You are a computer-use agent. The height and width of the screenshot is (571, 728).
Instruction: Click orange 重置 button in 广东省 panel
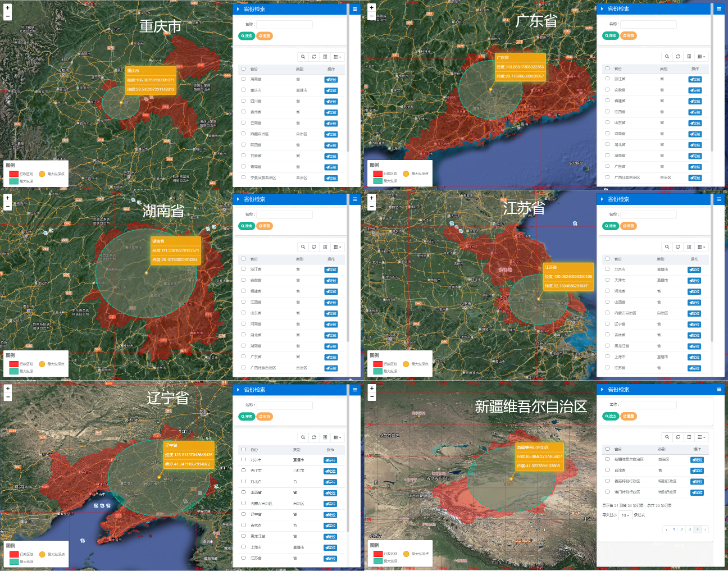click(x=629, y=35)
